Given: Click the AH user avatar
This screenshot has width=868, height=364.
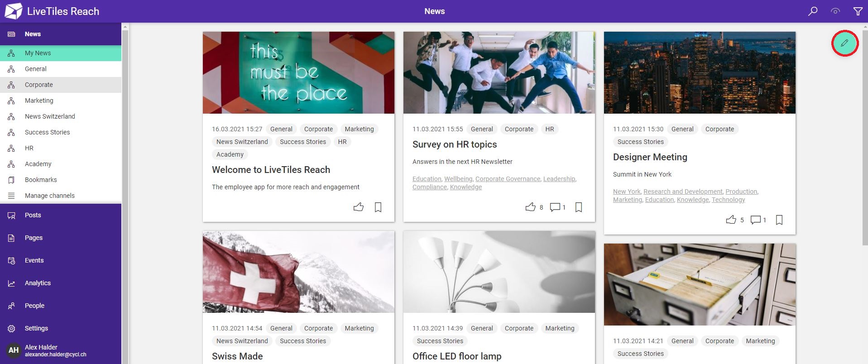Looking at the screenshot, I should (14, 350).
